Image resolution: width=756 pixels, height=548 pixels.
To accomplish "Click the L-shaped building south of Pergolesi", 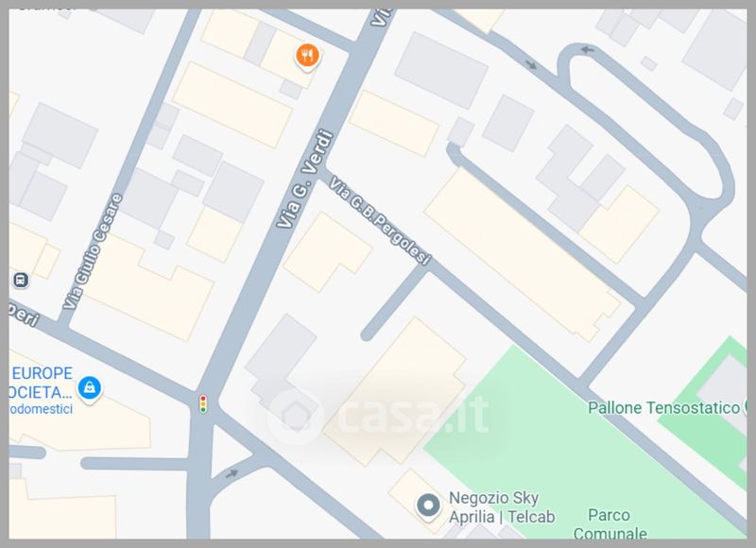I will (327, 251).
